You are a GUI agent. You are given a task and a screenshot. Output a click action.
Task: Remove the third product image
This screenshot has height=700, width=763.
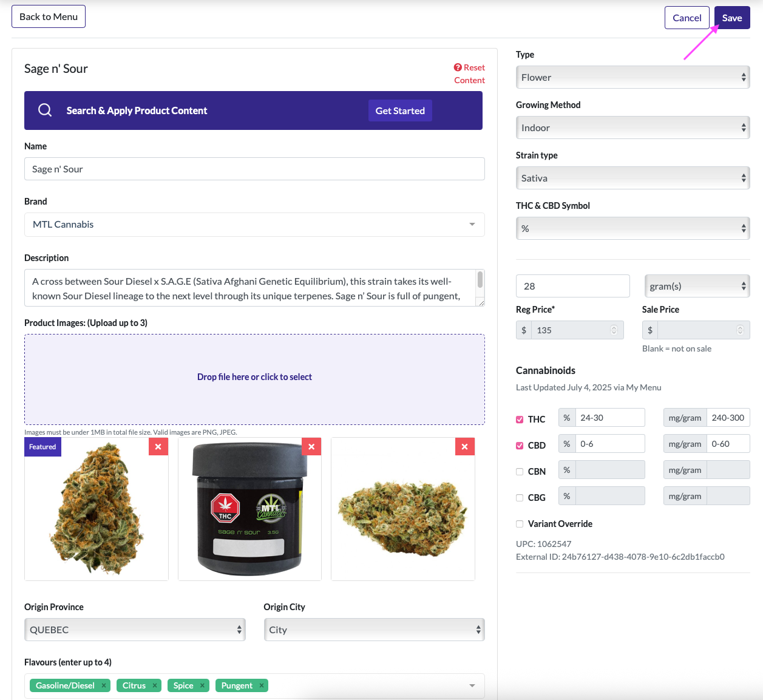(464, 447)
